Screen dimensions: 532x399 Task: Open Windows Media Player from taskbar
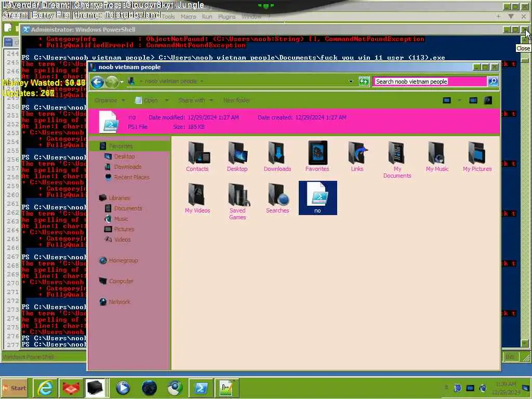click(123, 388)
